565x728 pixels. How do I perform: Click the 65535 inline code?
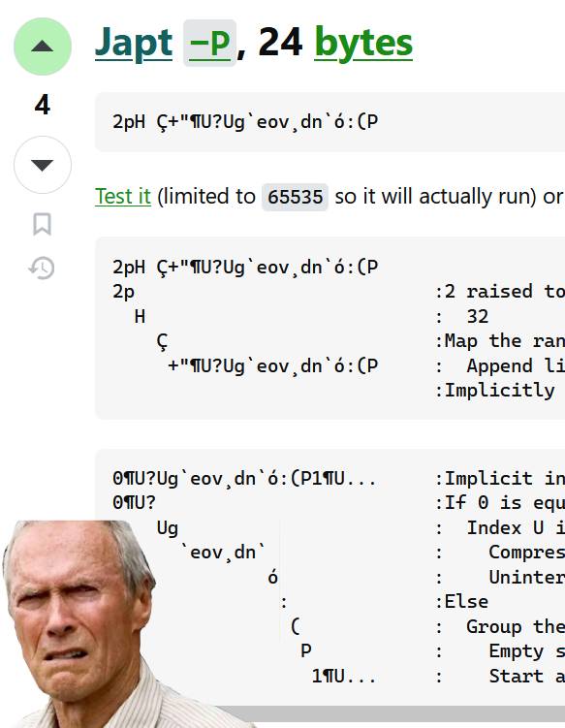click(x=295, y=198)
